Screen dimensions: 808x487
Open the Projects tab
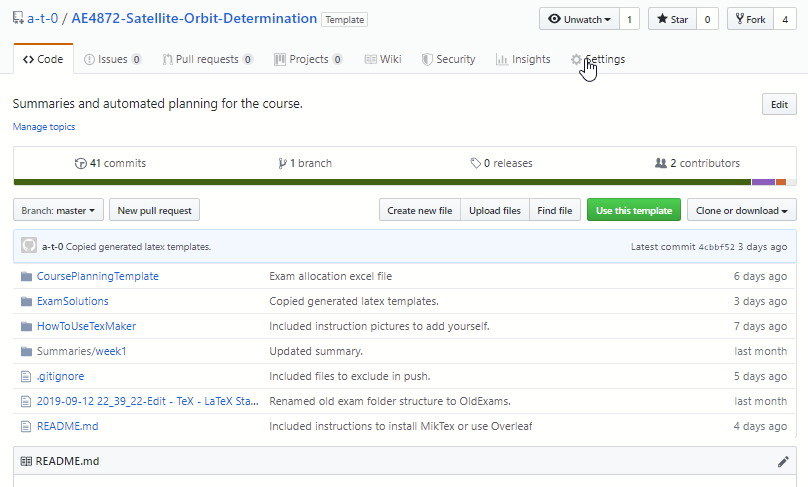point(308,60)
